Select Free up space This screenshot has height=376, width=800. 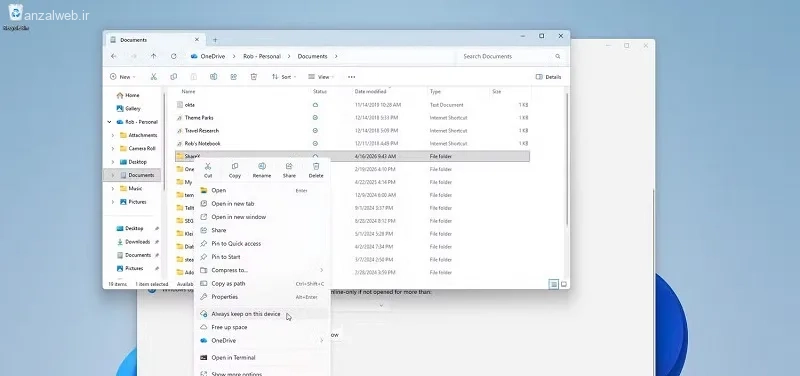click(262, 327)
